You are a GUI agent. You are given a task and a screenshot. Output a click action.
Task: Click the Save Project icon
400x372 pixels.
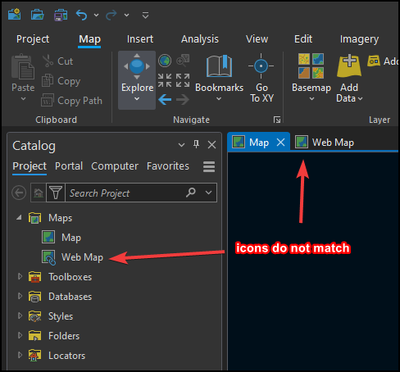point(60,15)
